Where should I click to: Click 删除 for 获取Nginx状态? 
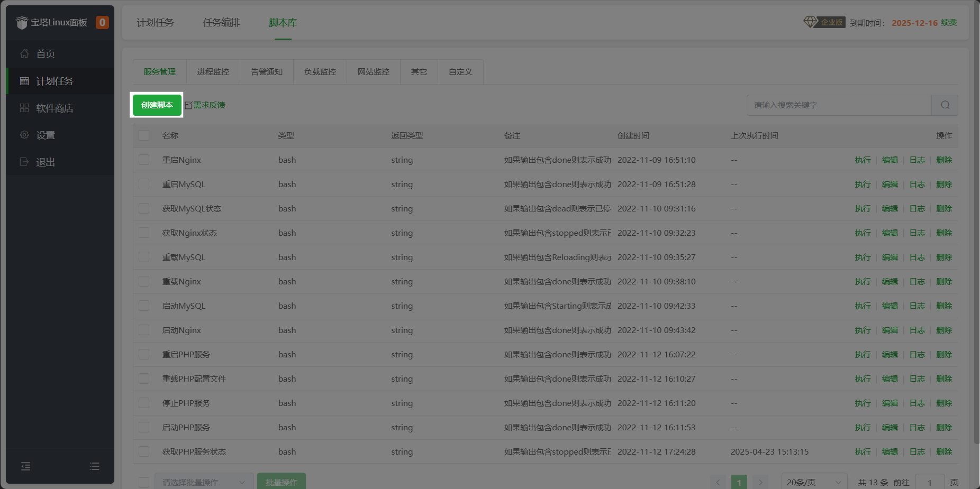coord(944,233)
